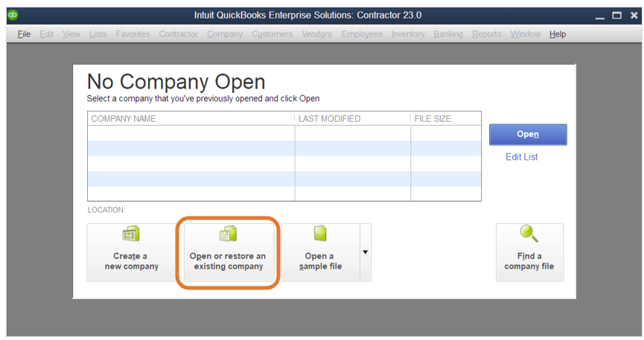Viewport: 644px width, 340px height.
Task: Click the Open a sample file icon
Action: coord(319,234)
